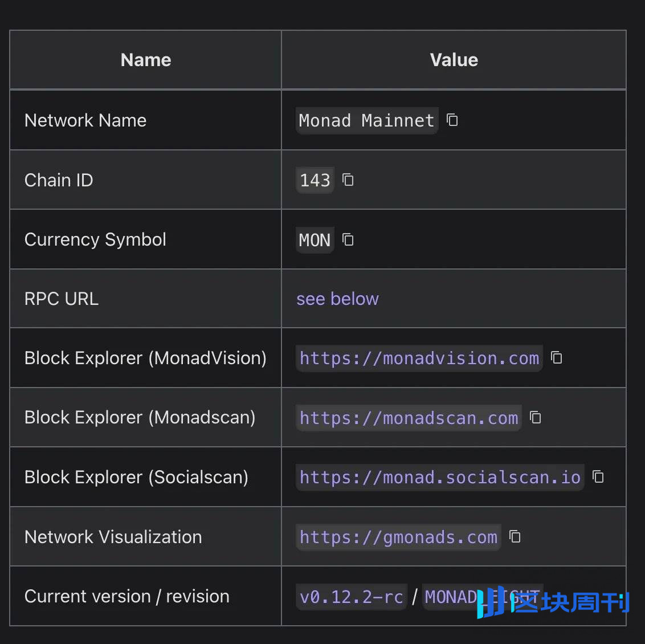Copy the MON currency symbol

(x=348, y=240)
